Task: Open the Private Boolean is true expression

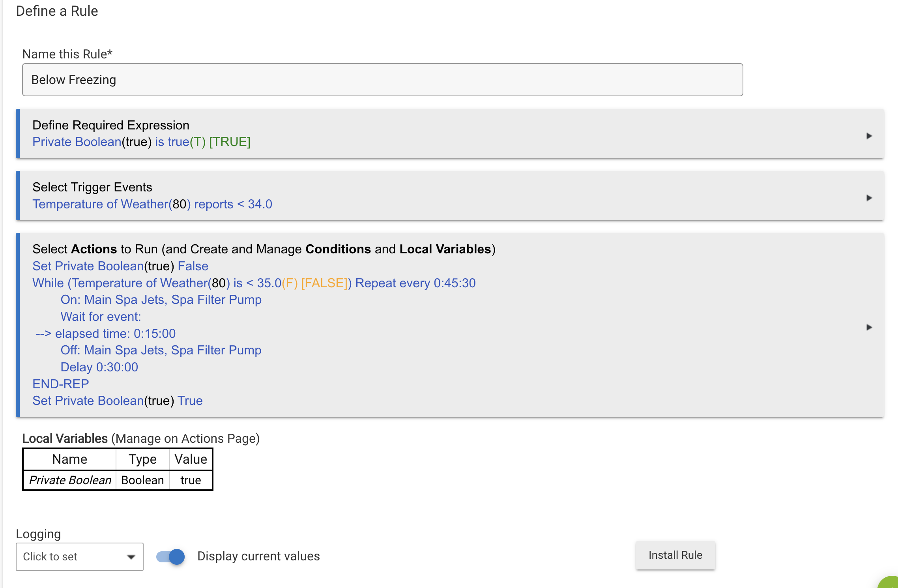Action: 141,142
